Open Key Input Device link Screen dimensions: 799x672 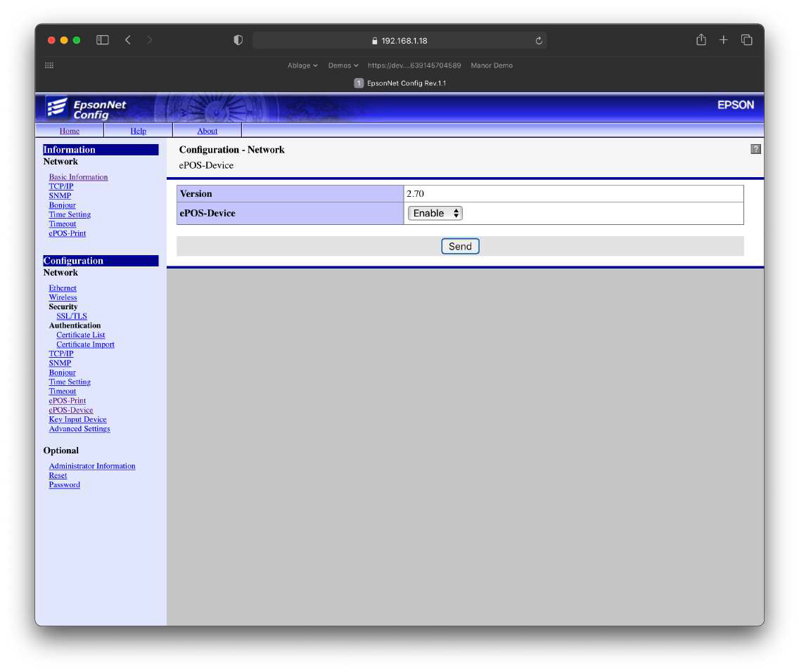click(x=77, y=420)
